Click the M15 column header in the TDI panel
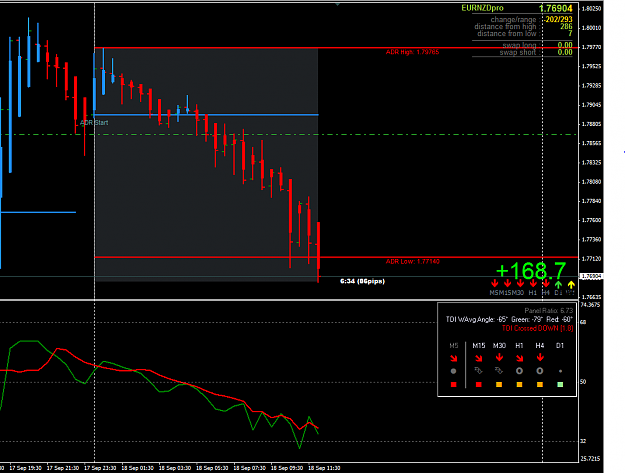Screen dimensions: 625x474 479,346
